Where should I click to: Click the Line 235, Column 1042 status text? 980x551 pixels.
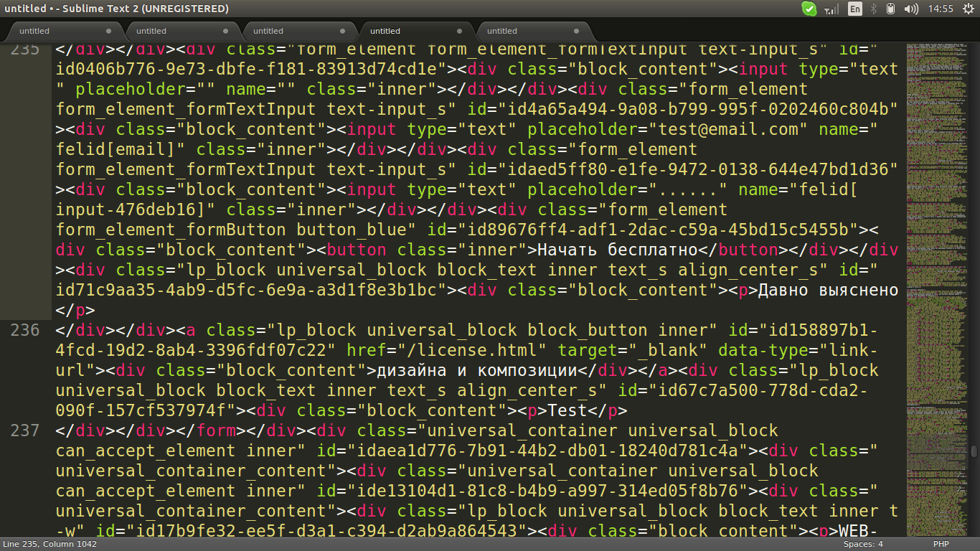[x=50, y=544]
